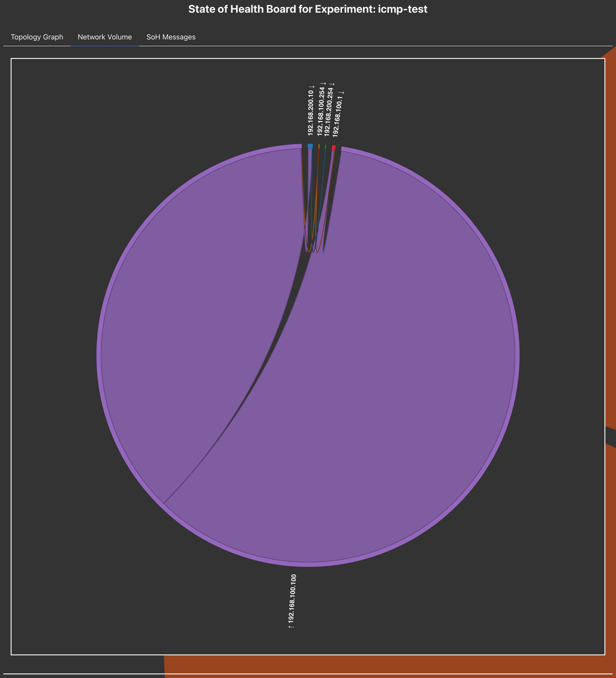
Task: Select the Network Volume tab
Action: point(105,37)
